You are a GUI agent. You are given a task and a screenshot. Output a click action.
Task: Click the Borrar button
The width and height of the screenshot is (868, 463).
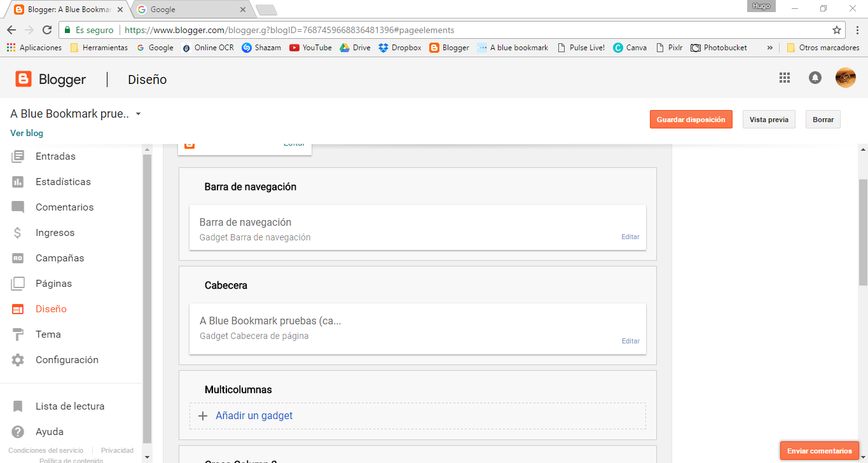click(823, 120)
